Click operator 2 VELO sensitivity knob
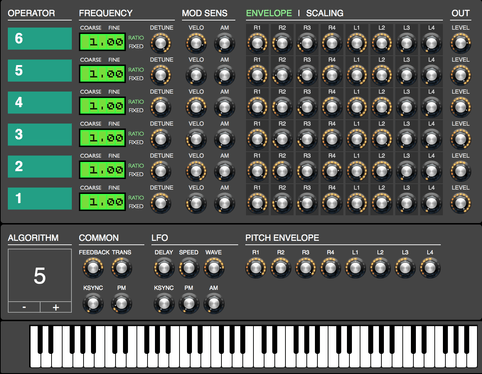 [x=196, y=171]
